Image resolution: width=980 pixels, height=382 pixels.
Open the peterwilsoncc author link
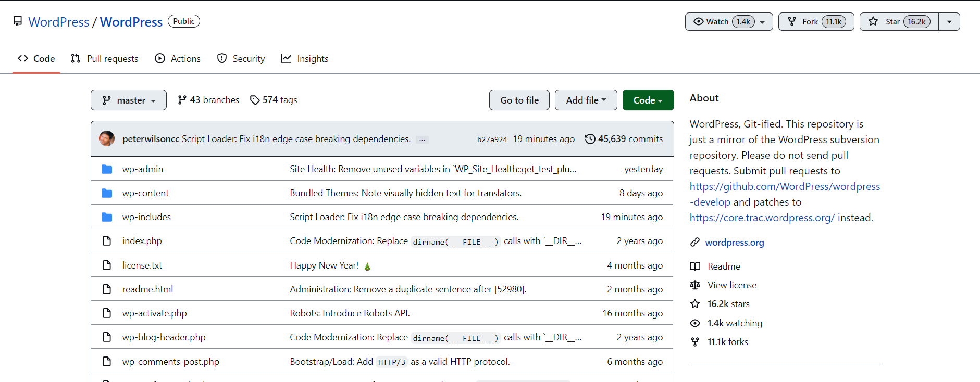click(x=151, y=139)
